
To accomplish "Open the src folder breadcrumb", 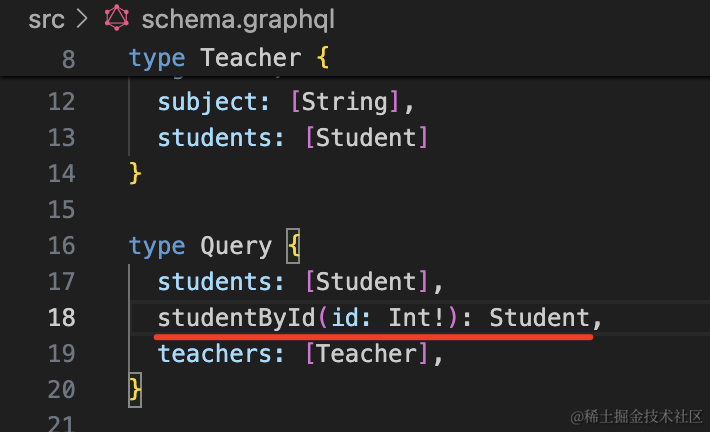I will [46, 19].
